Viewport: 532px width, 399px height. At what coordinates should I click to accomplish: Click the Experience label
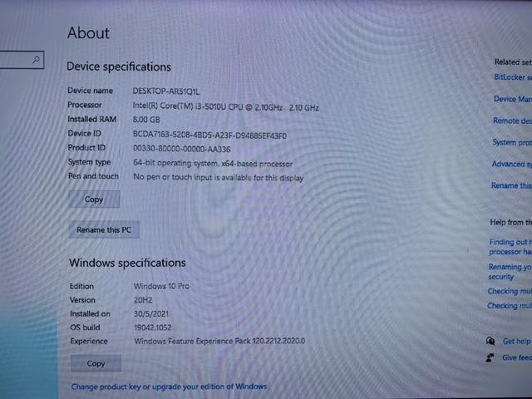pos(89,342)
